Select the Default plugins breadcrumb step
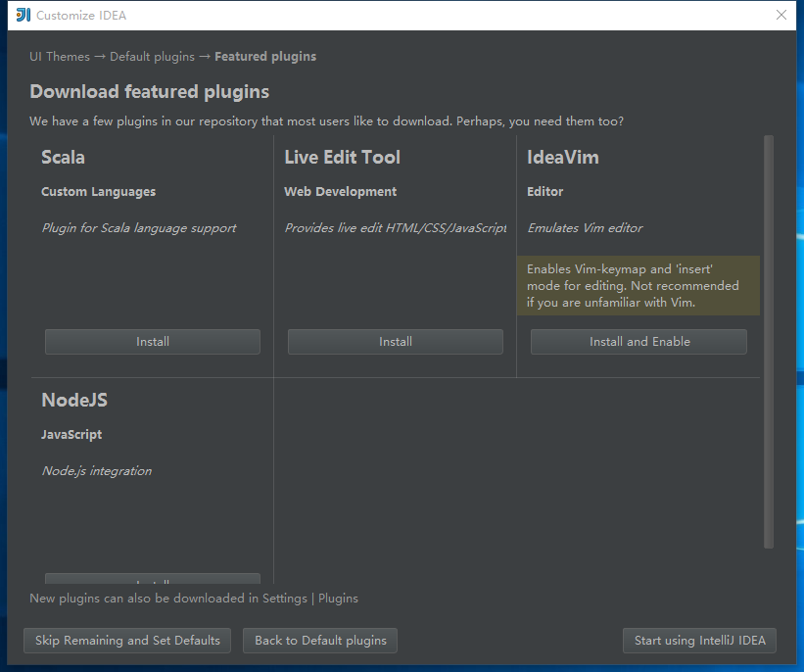The width and height of the screenshot is (804, 672). point(153,57)
